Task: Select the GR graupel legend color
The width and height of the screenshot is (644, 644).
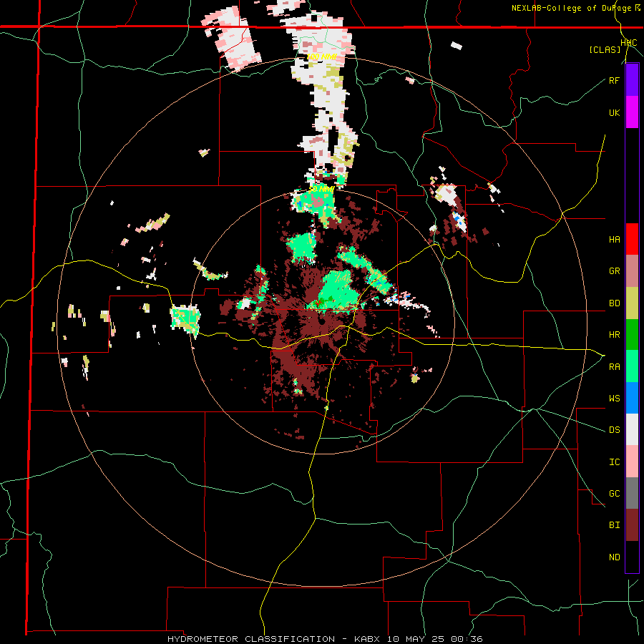Action: (x=632, y=270)
